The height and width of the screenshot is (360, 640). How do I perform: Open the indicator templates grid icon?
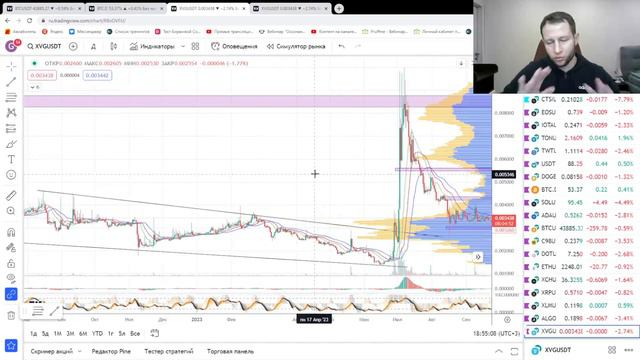tap(196, 47)
